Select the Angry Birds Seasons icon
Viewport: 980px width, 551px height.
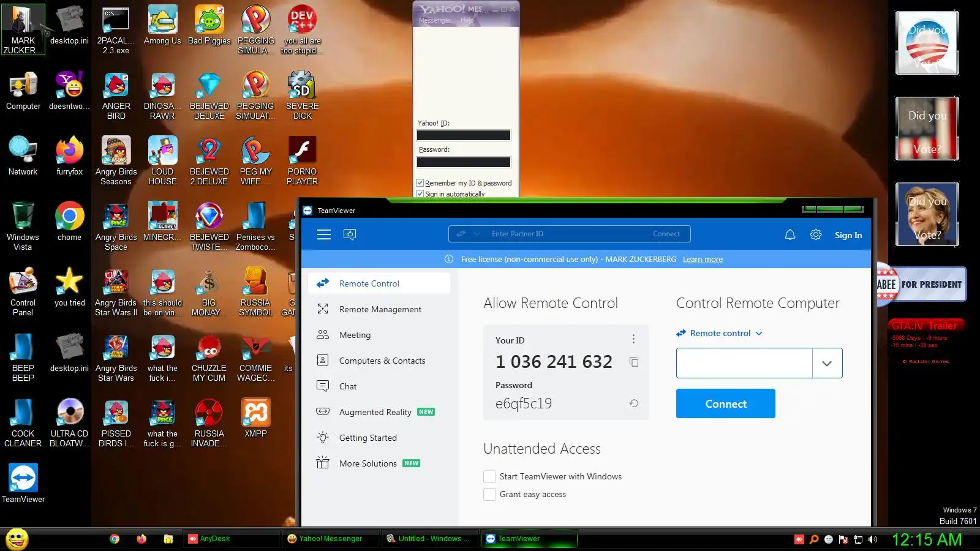point(116,161)
